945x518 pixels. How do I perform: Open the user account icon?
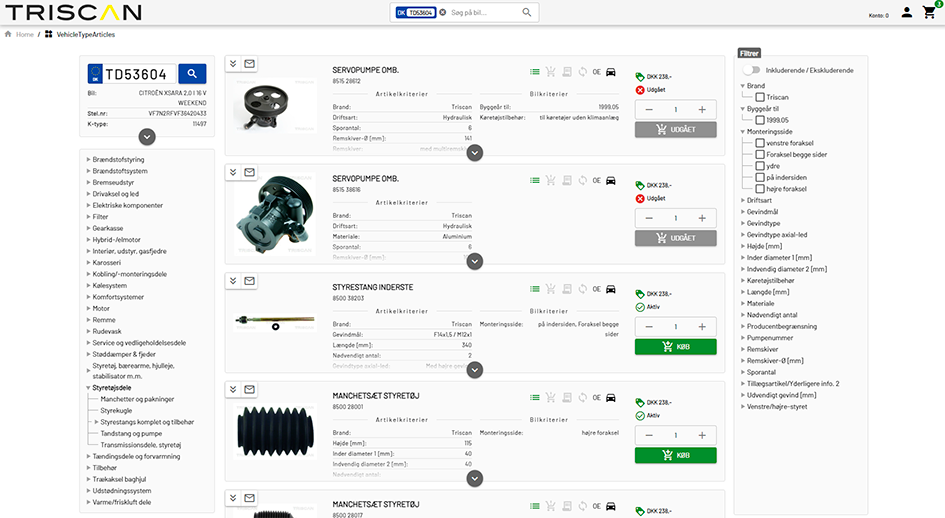(x=906, y=12)
